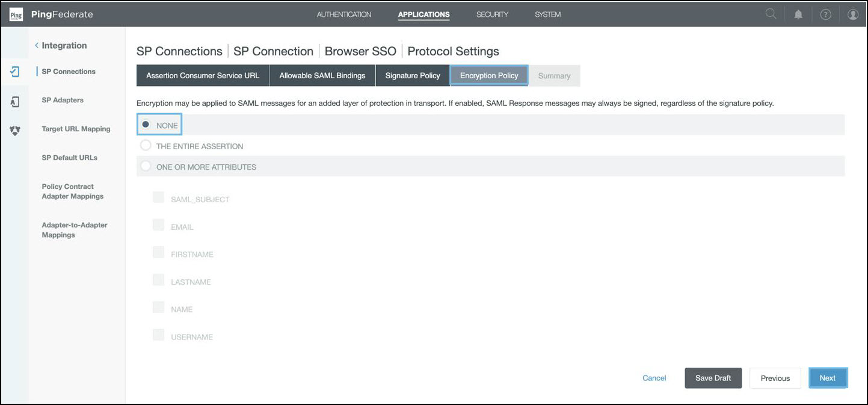
Task: Open Target URL Mapping in sidebar
Action: (76, 129)
